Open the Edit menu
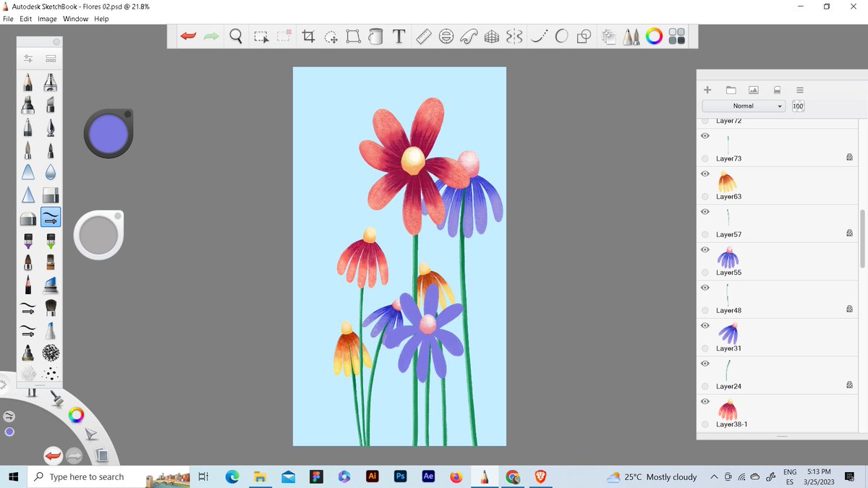 click(x=25, y=19)
